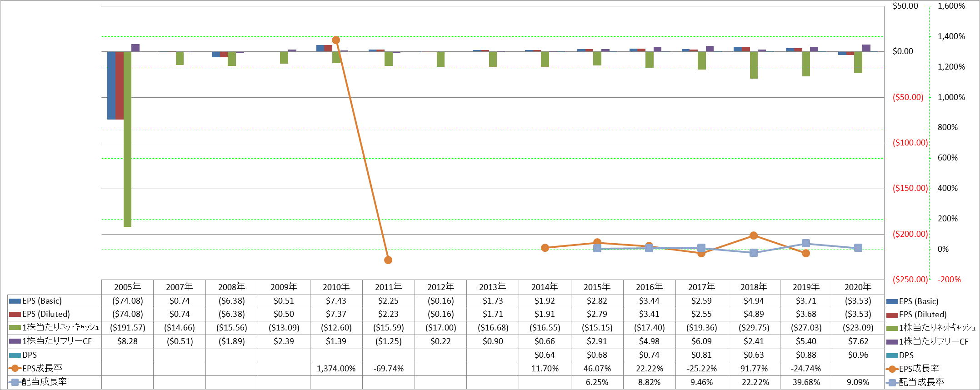Click the ($191.57) net cash cell
This screenshot has height=390, width=980.
click(127, 328)
